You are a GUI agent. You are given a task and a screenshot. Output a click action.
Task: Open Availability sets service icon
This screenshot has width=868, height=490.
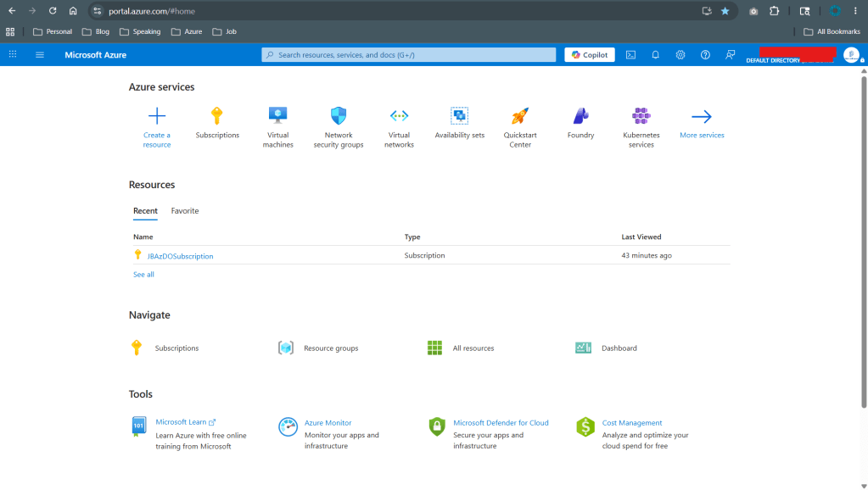coord(460,115)
